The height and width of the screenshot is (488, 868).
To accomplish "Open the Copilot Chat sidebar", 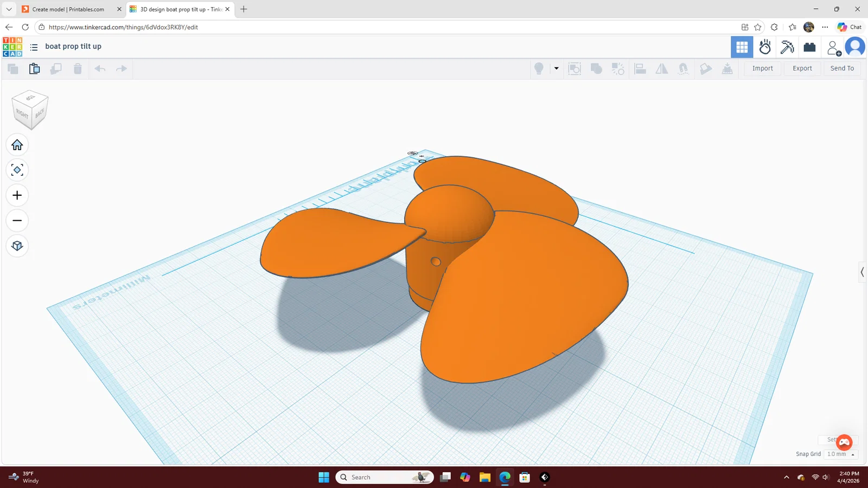I will [850, 27].
